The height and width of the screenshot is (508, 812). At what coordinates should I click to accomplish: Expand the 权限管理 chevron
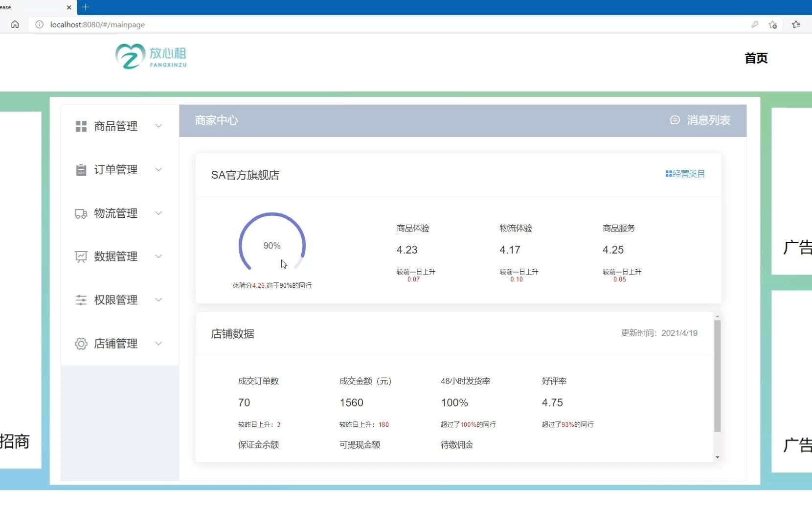pyautogui.click(x=158, y=300)
